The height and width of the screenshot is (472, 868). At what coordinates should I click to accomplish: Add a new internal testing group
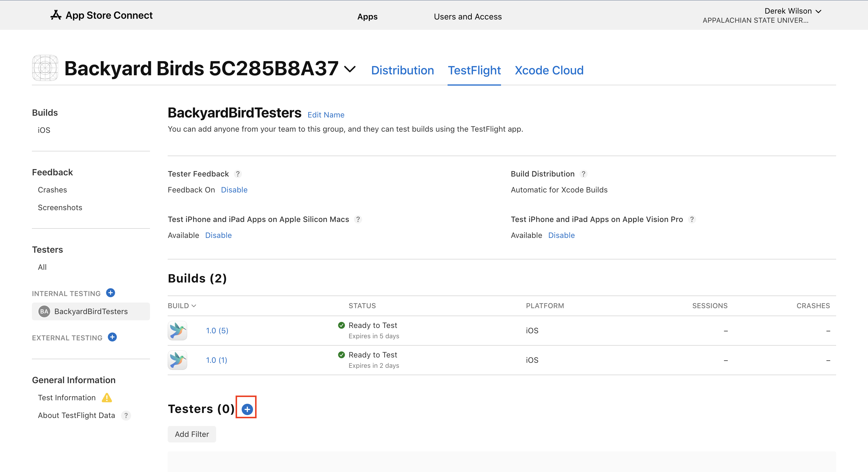click(110, 293)
